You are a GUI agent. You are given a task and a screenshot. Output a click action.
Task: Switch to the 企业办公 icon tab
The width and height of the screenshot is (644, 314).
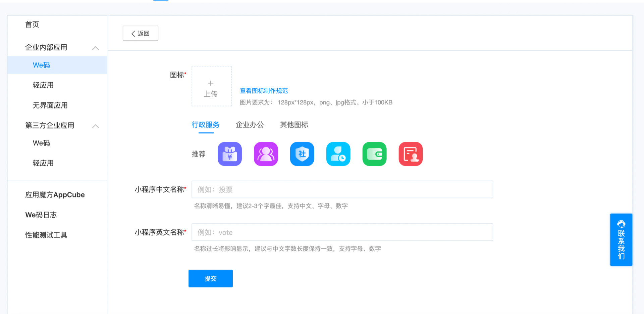[x=250, y=125]
